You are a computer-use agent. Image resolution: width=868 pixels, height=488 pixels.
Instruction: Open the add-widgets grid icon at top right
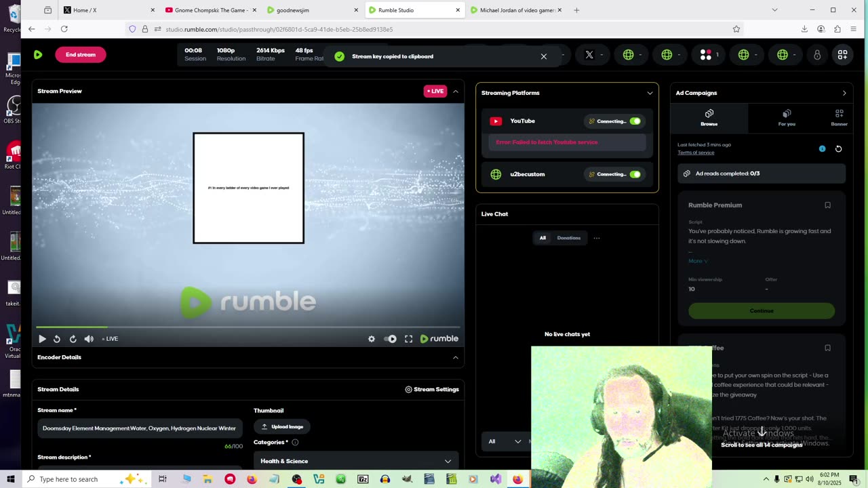842,55
